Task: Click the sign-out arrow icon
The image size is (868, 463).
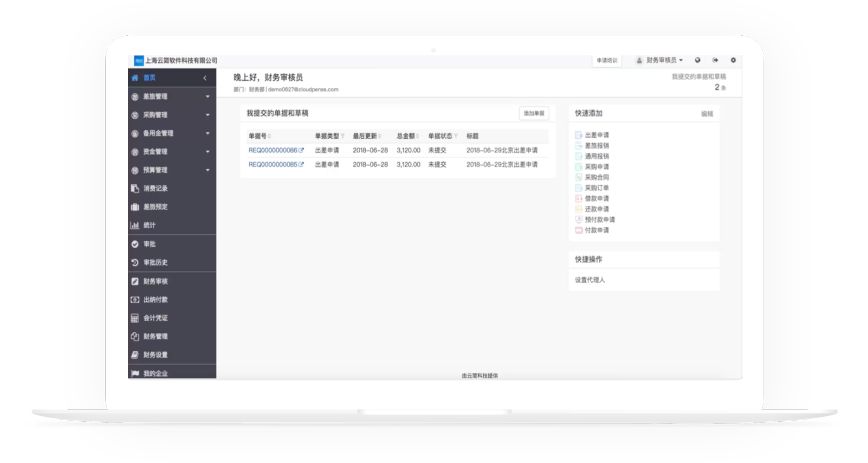Action: 715,60
